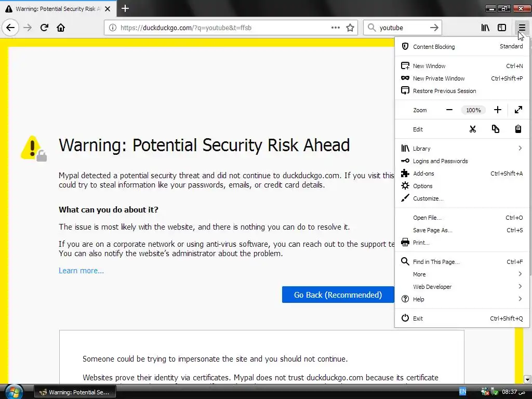Go back using the back arrow

tap(10, 28)
